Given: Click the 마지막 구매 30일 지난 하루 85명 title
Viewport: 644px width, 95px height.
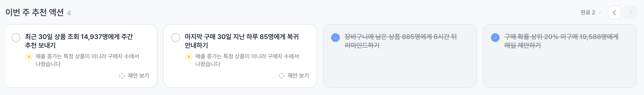Looking at the screenshot, I should click(242, 41).
